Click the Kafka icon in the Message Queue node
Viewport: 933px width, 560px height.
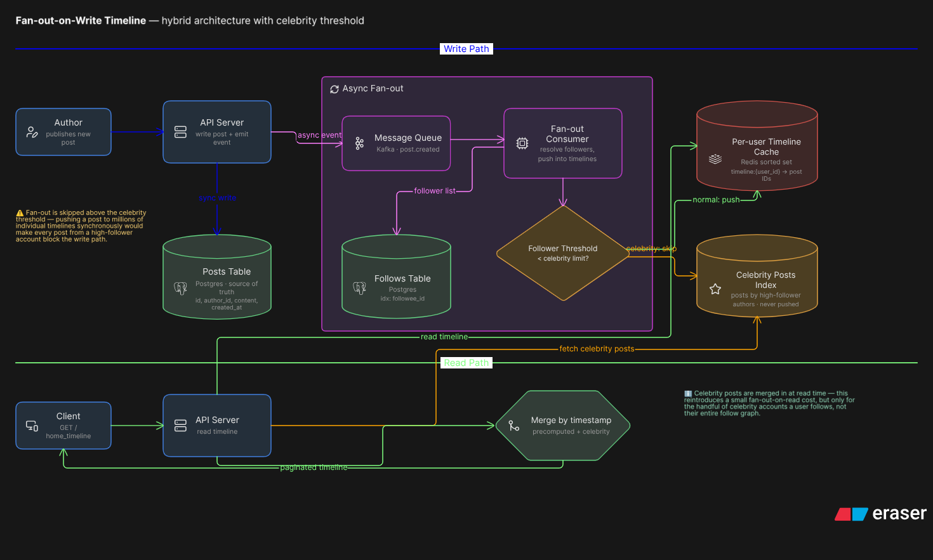359,143
